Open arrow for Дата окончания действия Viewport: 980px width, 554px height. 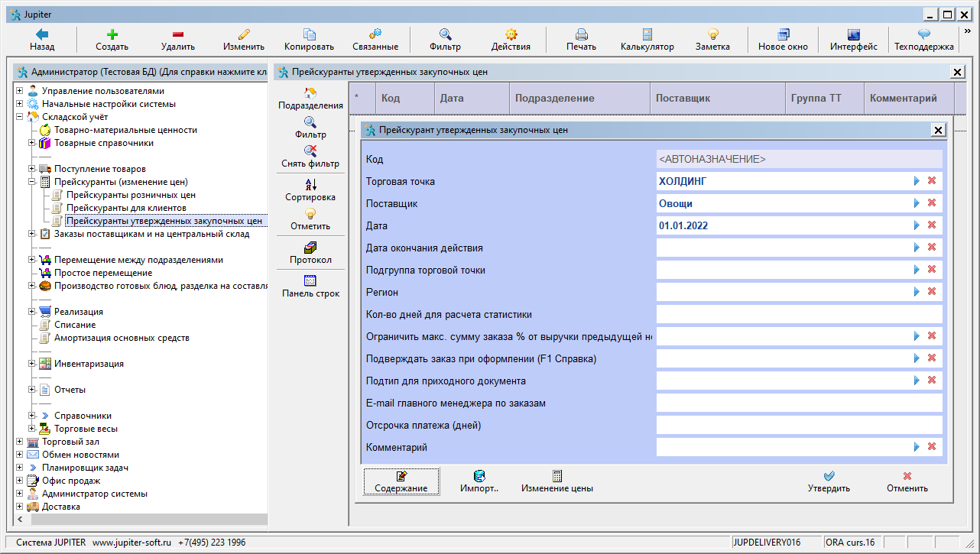click(x=917, y=248)
